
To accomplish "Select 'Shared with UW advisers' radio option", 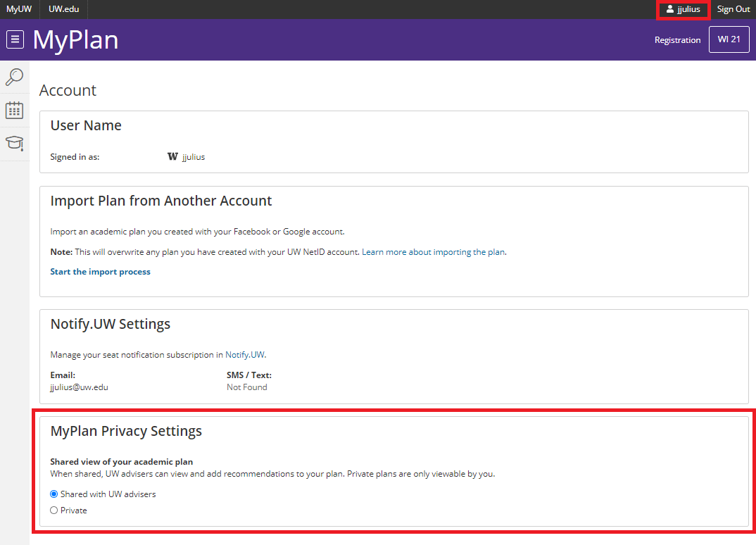I will click(54, 494).
